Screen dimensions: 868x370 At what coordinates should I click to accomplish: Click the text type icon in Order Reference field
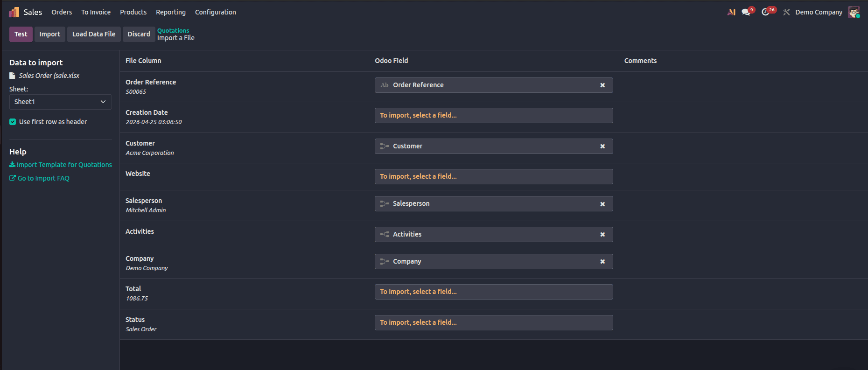point(385,85)
